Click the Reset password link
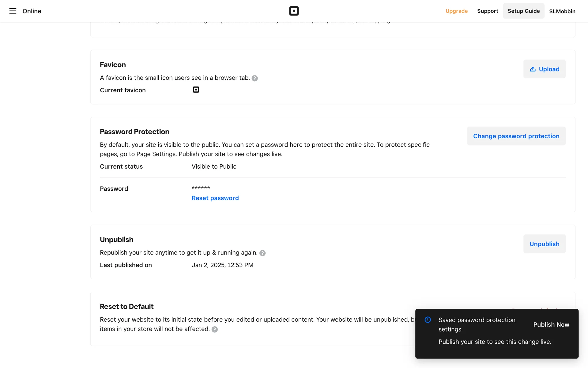588x368 pixels. coord(215,198)
